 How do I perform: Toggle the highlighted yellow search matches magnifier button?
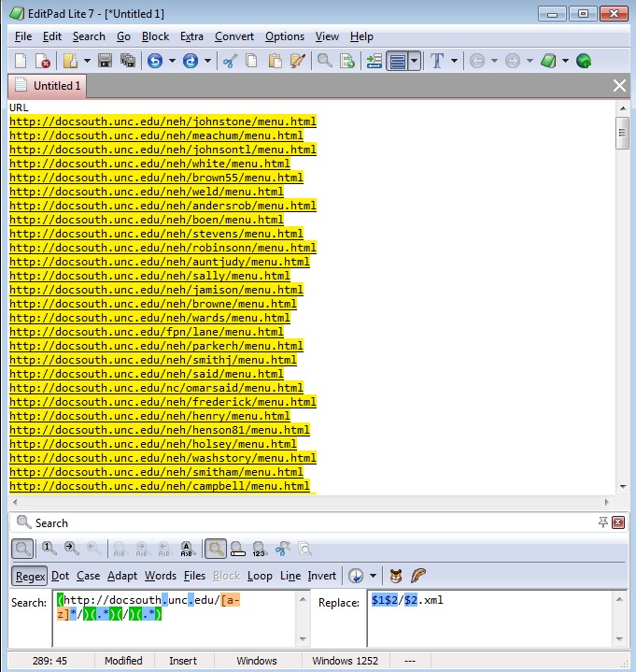(216, 549)
